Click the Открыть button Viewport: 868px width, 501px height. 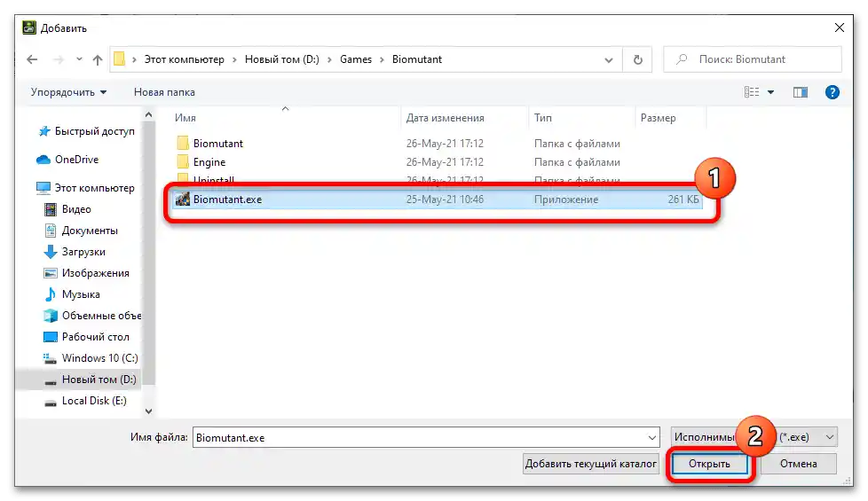[x=709, y=464]
